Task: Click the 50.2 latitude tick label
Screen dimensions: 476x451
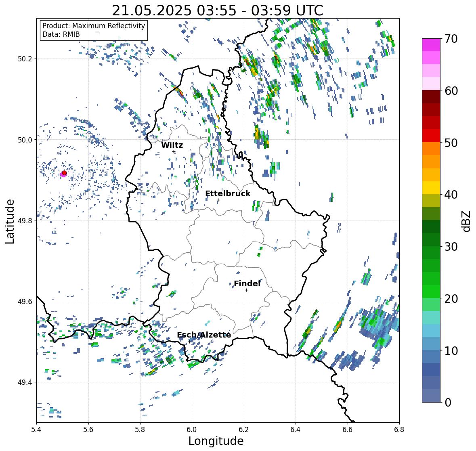Action: click(x=25, y=59)
